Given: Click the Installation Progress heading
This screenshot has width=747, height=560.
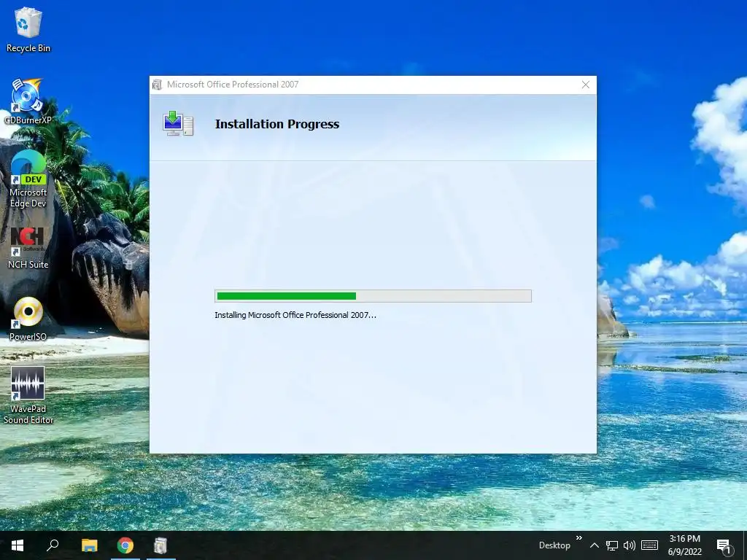Looking at the screenshot, I should pyautogui.click(x=277, y=124).
